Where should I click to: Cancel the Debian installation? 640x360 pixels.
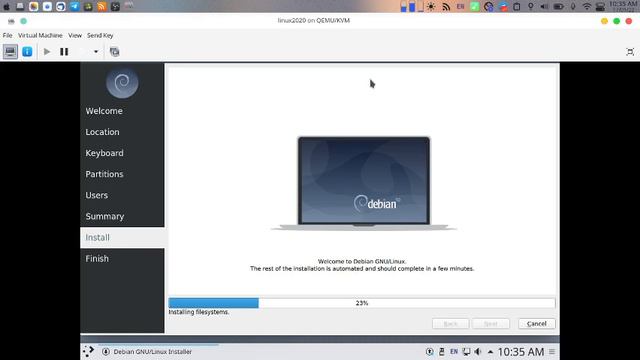(x=537, y=324)
